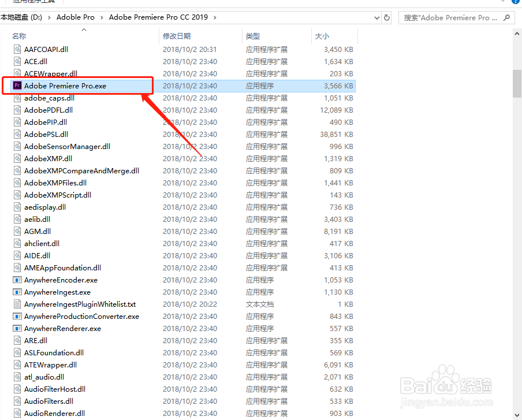Screen dimensions: 522x420
Task: Click the vertical scrollbar thumb
Action: tap(517, 84)
